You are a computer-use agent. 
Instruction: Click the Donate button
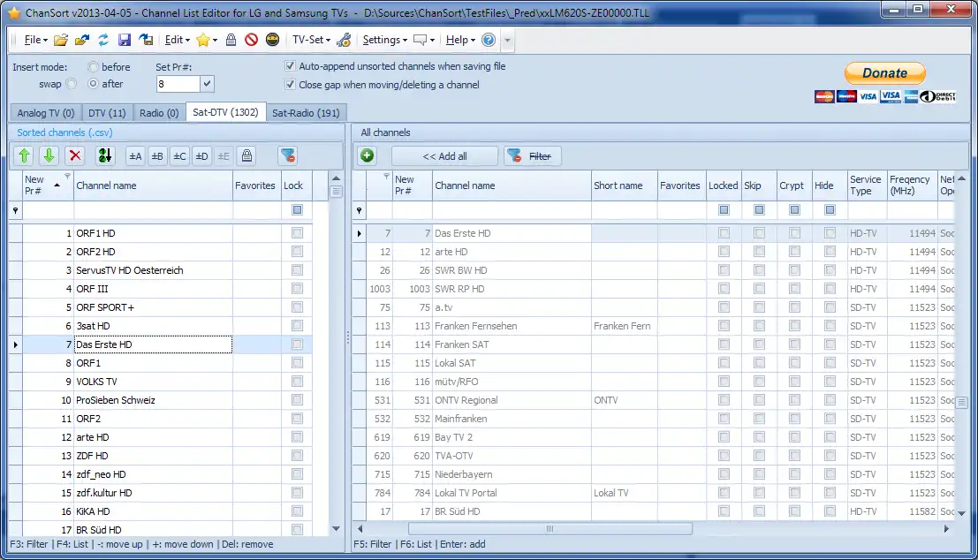pos(884,73)
